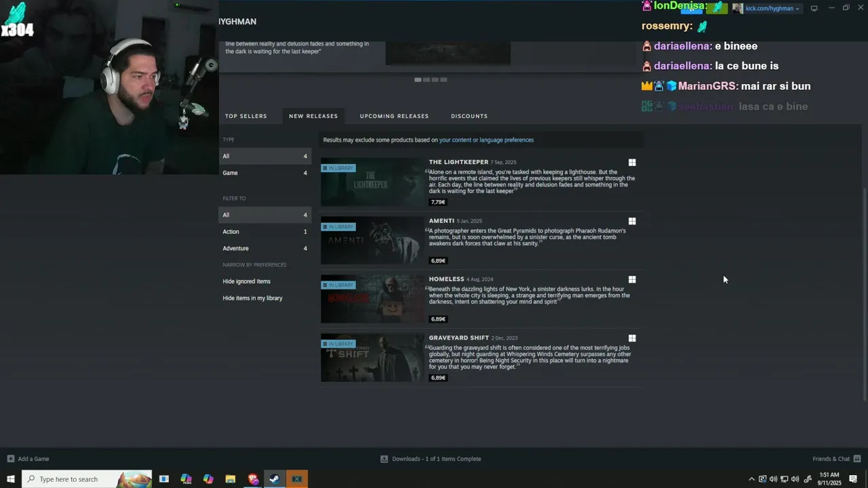Viewport: 868px width, 488px height.
Task: Click The Lightkeeper 7,79€ price
Action: tap(438, 202)
